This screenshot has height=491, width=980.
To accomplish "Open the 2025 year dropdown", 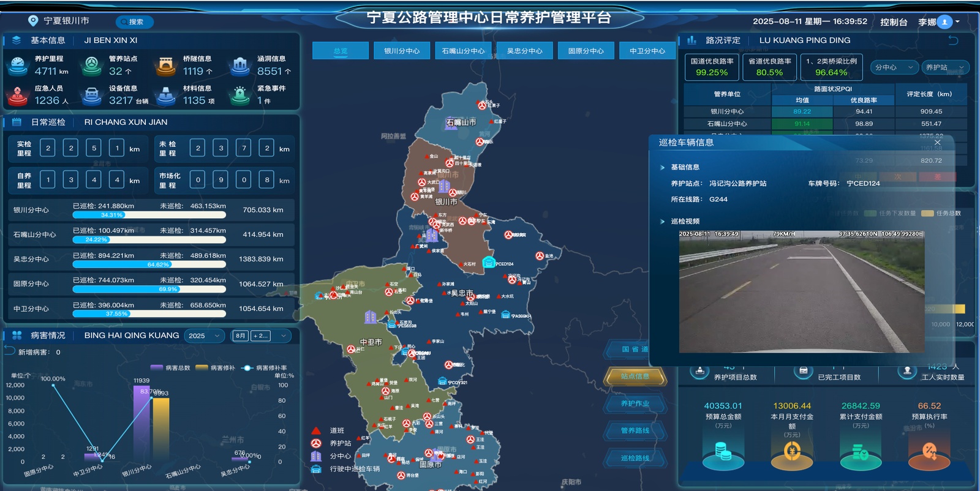I will [205, 335].
